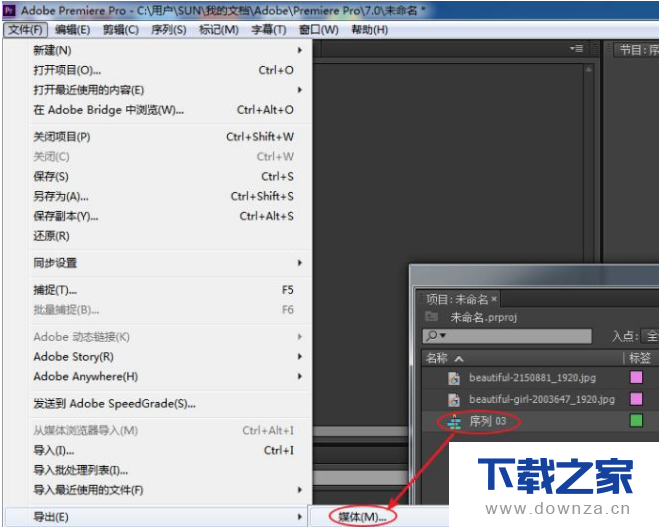The image size is (659, 527).
Task: Choose 打开项目(O)... menu entry
Action: click(168, 70)
